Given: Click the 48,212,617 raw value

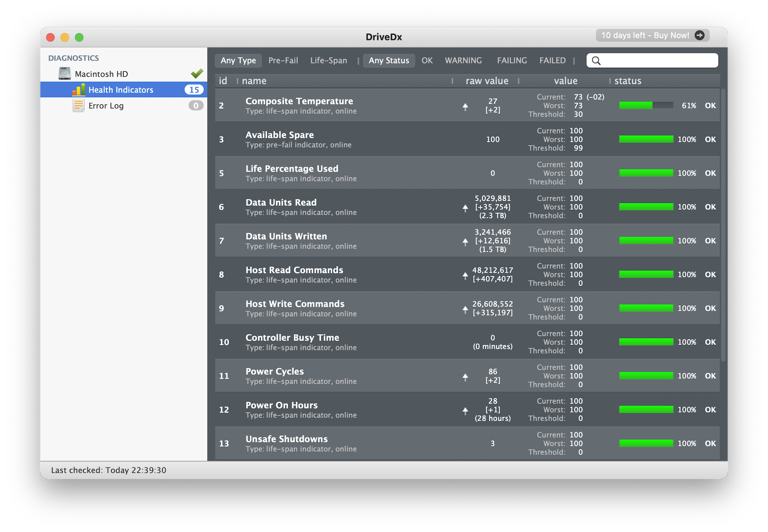Looking at the screenshot, I should 492,270.
